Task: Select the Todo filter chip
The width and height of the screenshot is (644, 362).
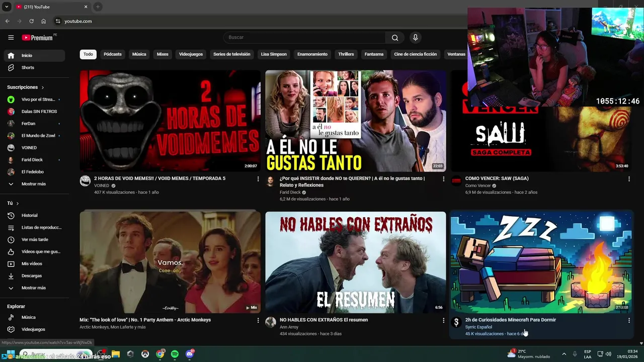Action: pos(88,54)
